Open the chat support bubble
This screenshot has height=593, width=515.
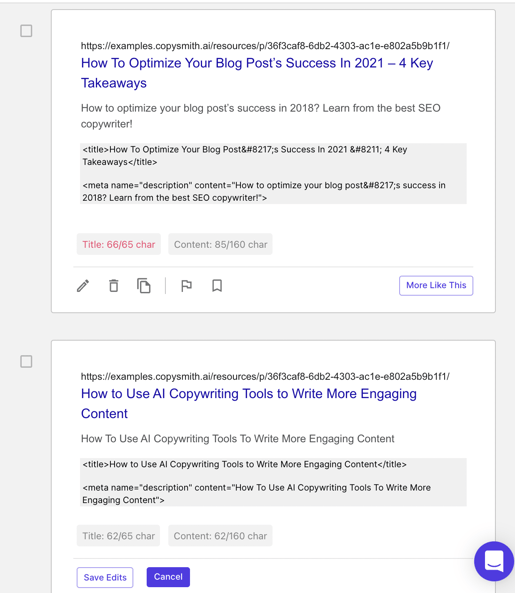[x=494, y=561]
